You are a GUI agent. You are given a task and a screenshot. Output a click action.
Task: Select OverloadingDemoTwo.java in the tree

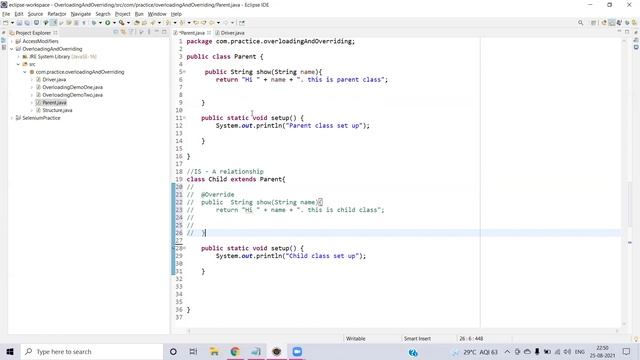click(x=72, y=95)
